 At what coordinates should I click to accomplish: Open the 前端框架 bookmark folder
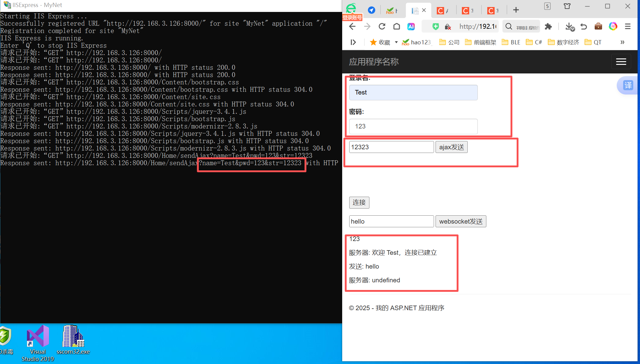point(481,42)
